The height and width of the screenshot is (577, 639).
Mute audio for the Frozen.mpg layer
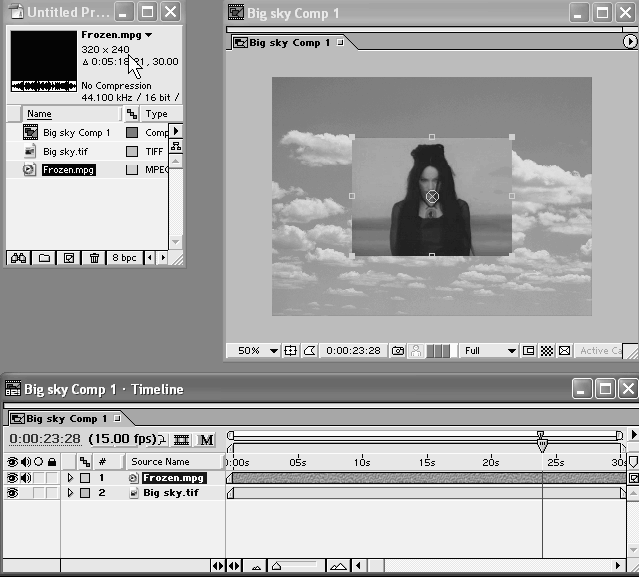[26, 478]
